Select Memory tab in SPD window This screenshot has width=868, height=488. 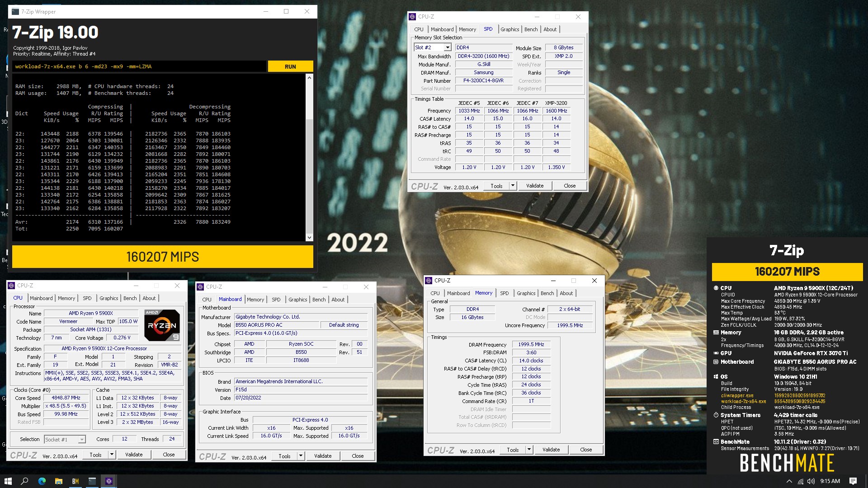point(467,29)
